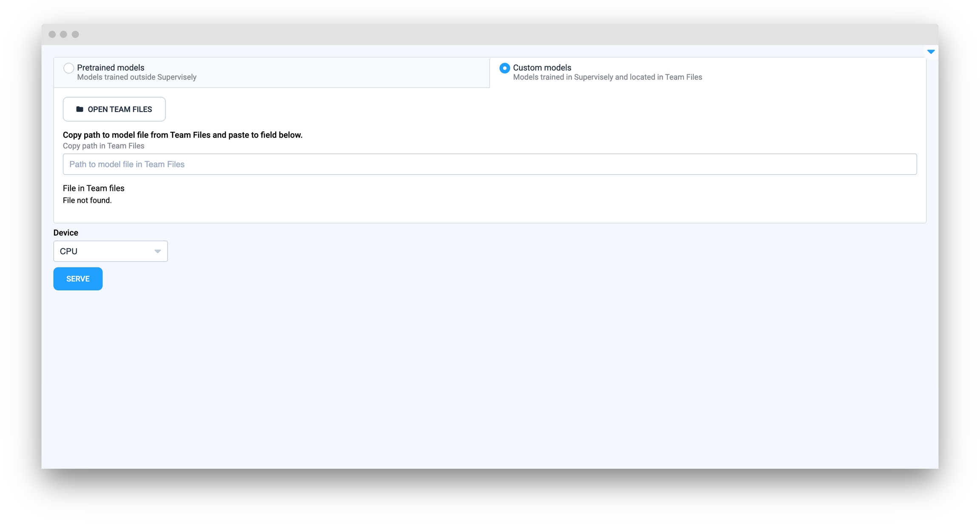Click the blue Serve button
The image size is (980, 528).
tap(78, 279)
